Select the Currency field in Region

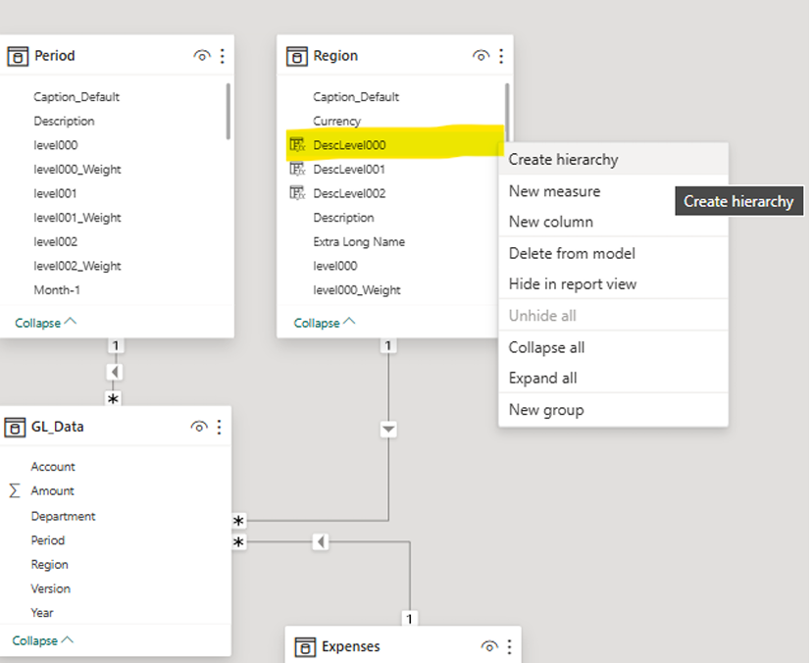coord(336,121)
